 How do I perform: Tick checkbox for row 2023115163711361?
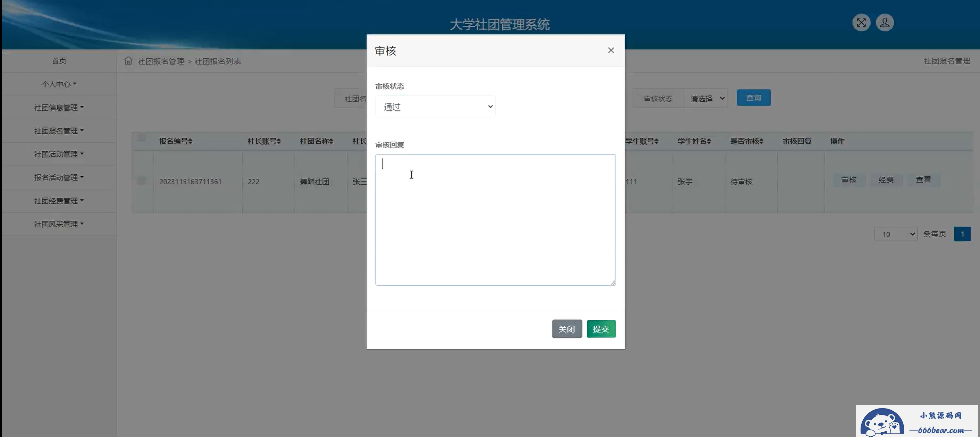pyautogui.click(x=142, y=180)
